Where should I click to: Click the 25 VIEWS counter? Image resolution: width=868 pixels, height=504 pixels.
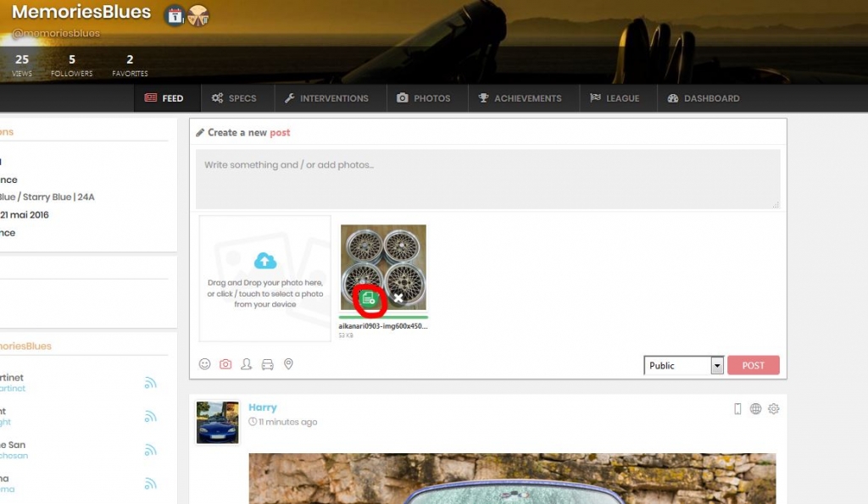tap(22, 64)
